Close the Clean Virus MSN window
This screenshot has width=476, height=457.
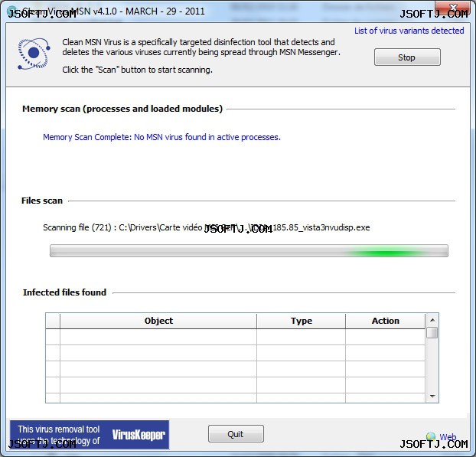tap(453, 8)
